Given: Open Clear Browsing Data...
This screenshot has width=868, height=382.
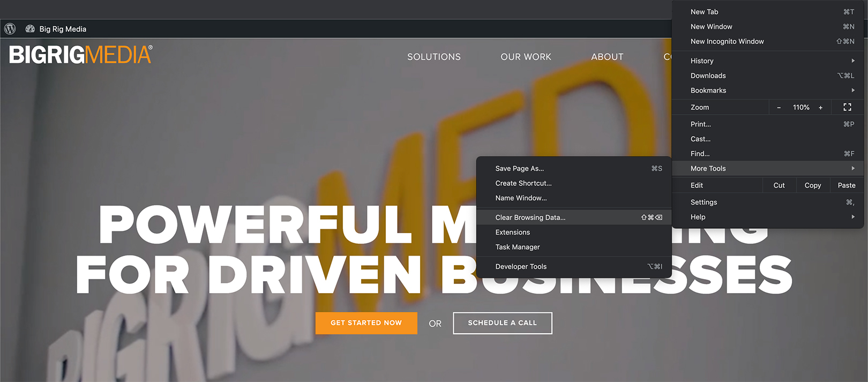Looking at the screenshot, I should point(574,218).
